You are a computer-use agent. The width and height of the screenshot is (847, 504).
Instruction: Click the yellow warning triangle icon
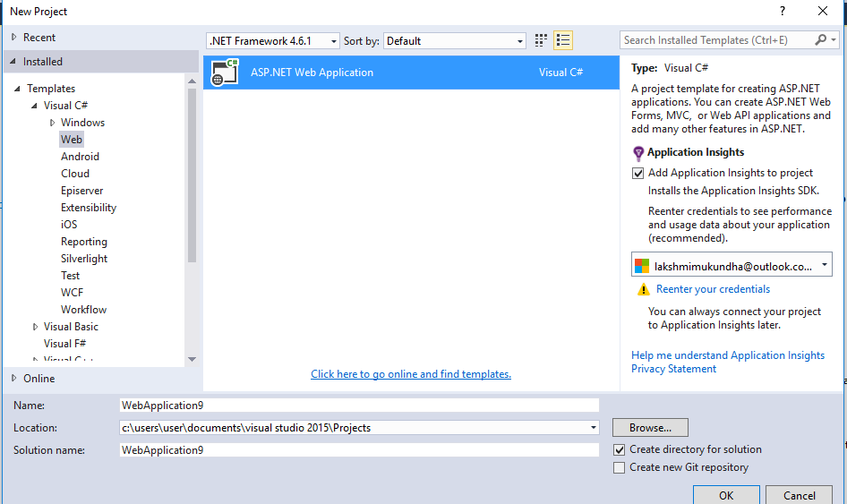[x=644, y=289]
